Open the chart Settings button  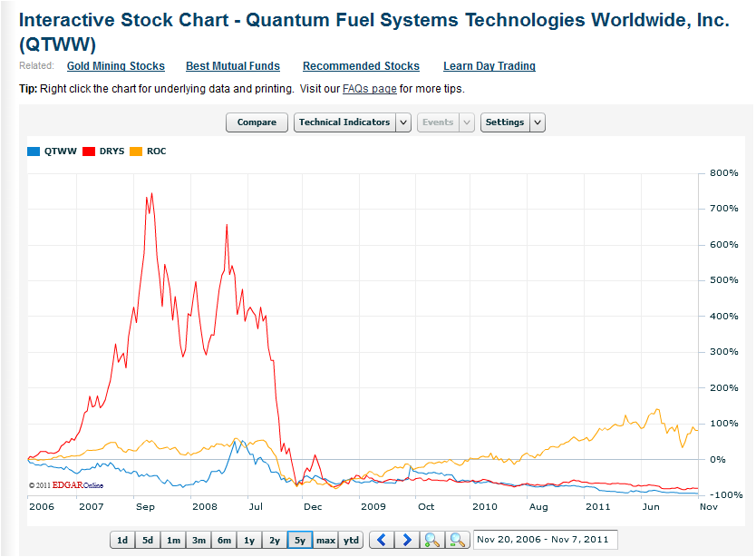(505, 122)
